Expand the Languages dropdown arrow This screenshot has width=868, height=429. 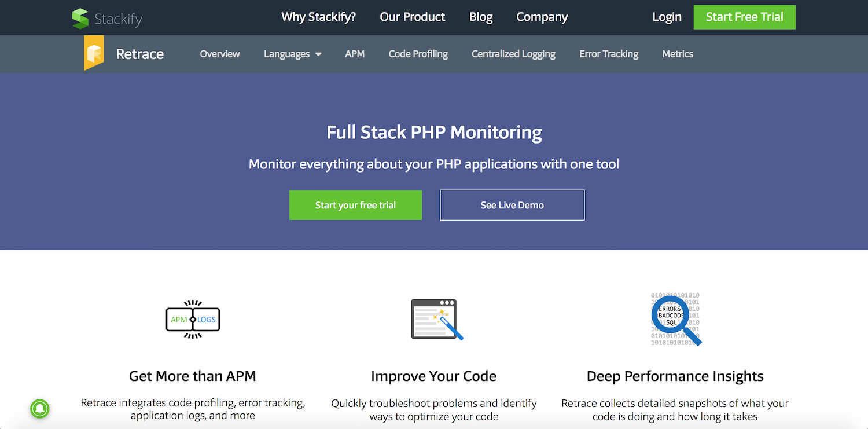pyautogui.click(x=318, y=54)
